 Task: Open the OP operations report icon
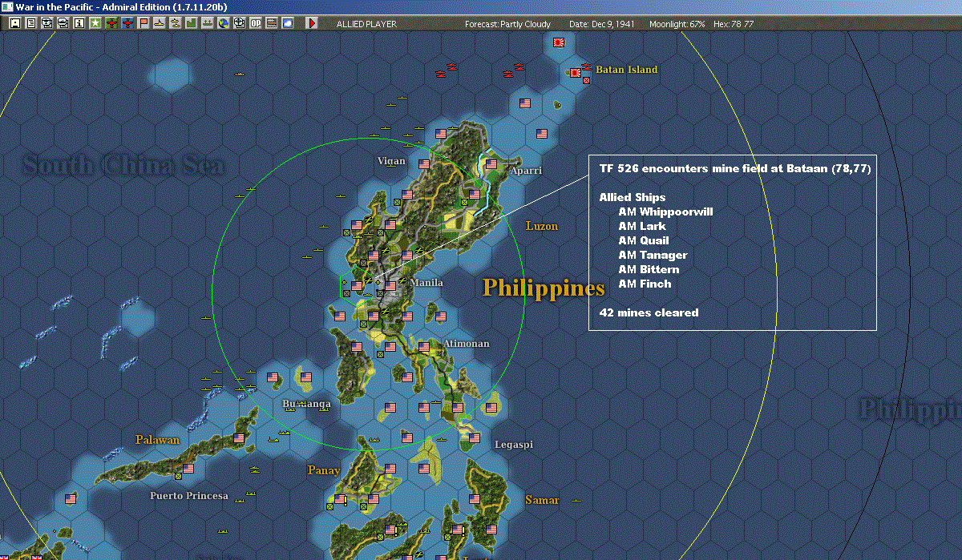pyautogui.click(x=255, y=23)
